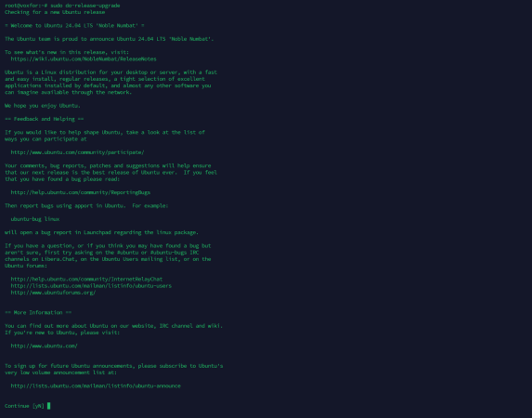
Task: Click the 'Continue' prompt text
Action: (x=17, y=406)
